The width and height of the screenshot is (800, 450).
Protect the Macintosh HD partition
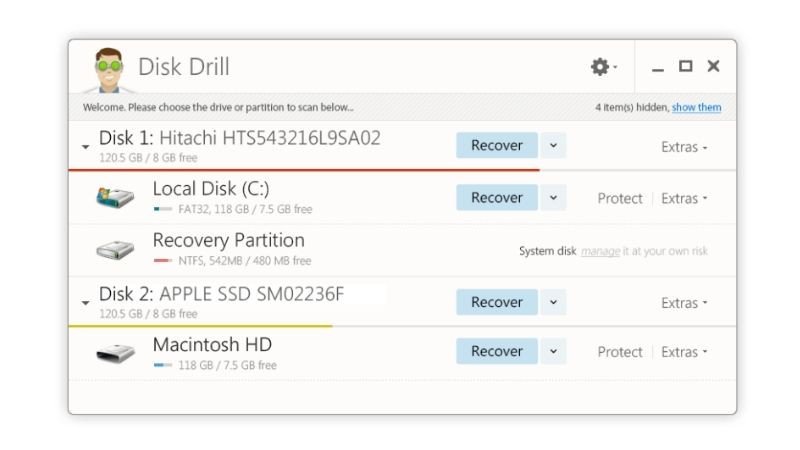tap(620, 352)
